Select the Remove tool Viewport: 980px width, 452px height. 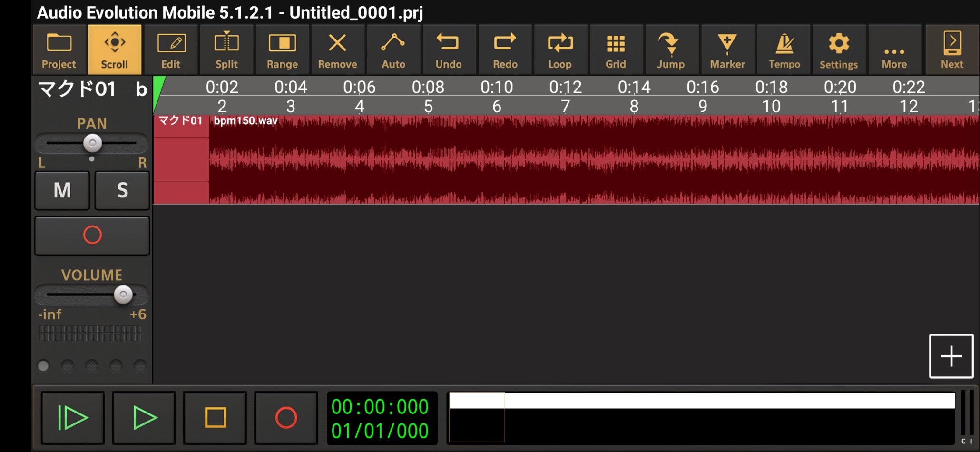coord(338,50)
